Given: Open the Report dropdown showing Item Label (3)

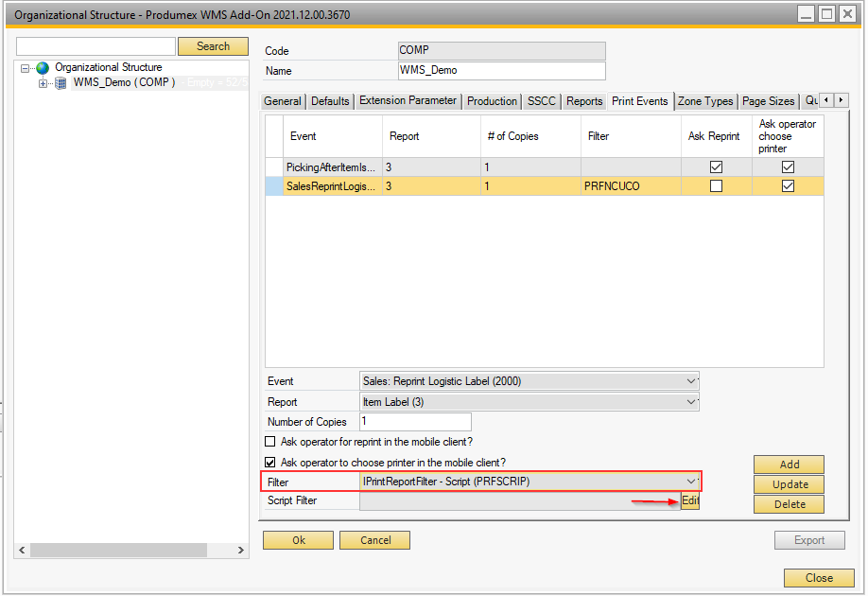Looking at the screenshot, I should click(691, 402).
